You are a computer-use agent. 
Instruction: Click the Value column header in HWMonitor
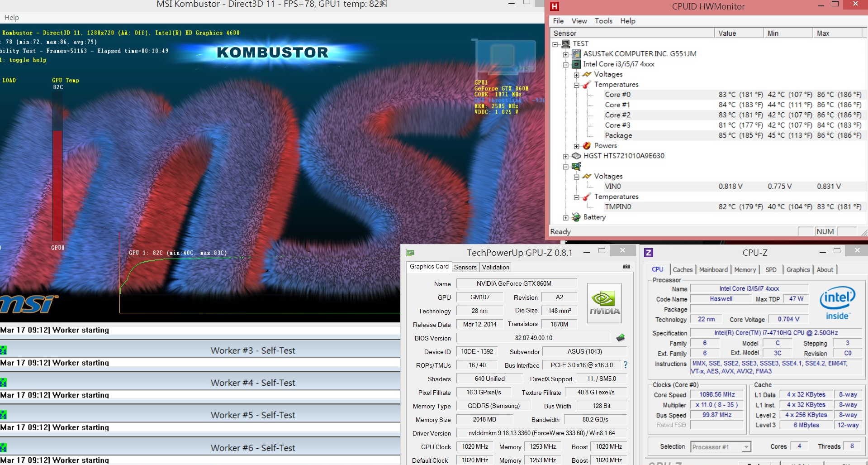coord(739,33)
